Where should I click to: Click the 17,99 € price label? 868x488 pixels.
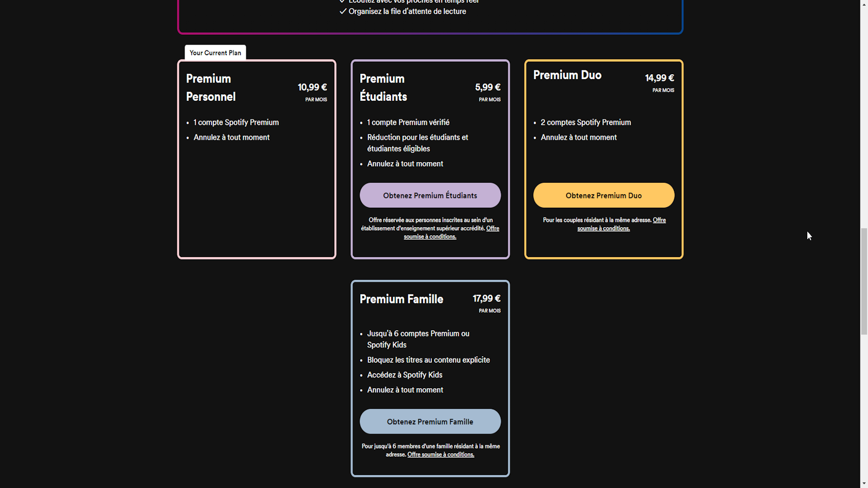[x=486, y=299]
